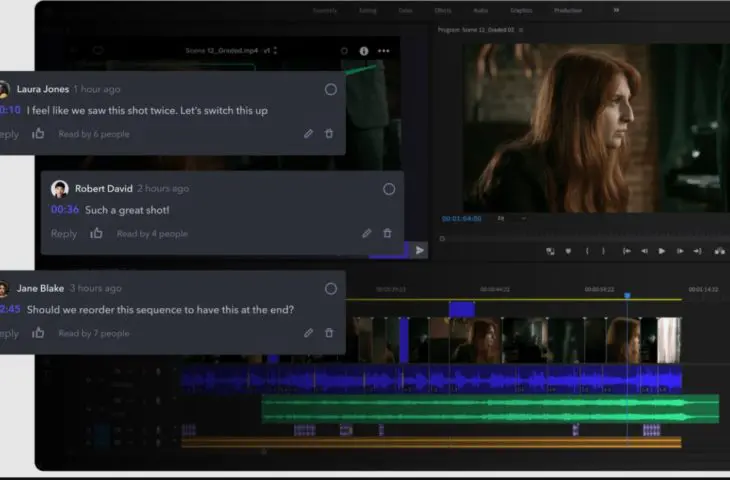Edit Robert David's comment with pencil icon
Screen dimensions: 730x480
click(367, 233)
